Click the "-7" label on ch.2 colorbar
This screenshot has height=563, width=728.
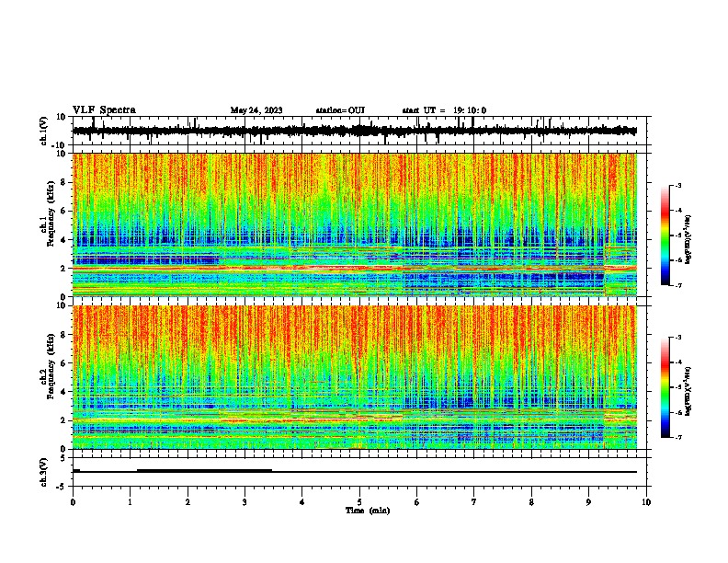[677, 438]
